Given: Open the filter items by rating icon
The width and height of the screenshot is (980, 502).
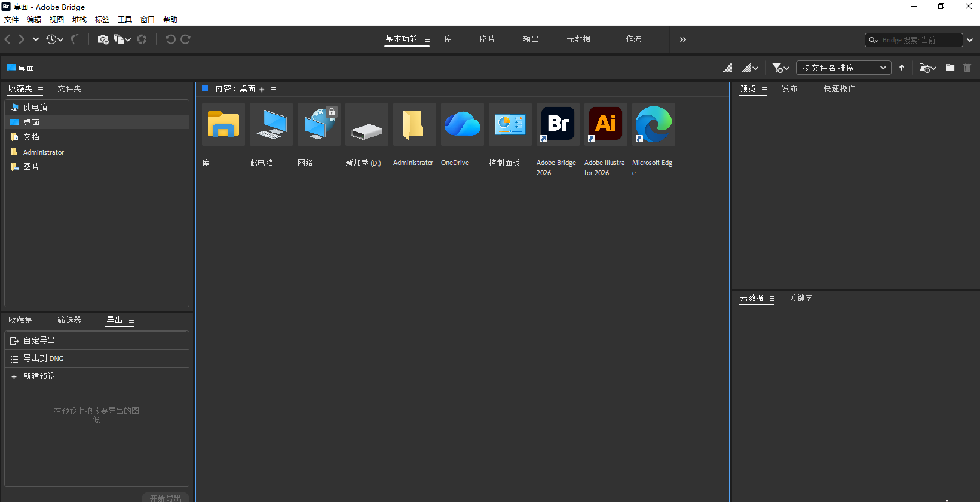Looking at the screenshot, I should pyautogui.click(x=780, y=68).
